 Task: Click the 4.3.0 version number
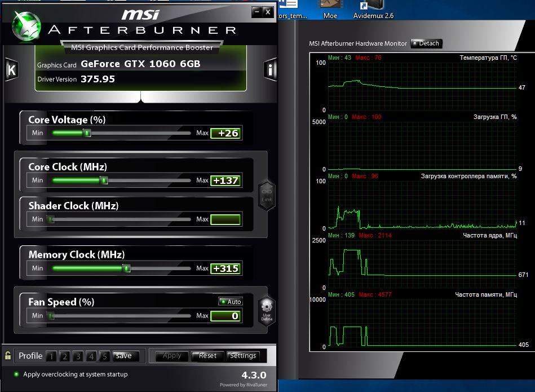254,375
